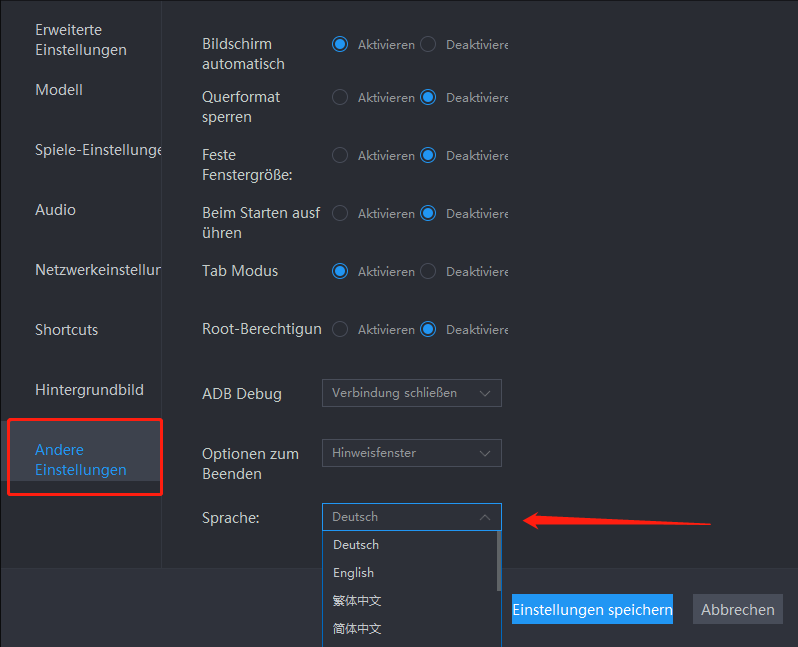This screenshot has height=647, width=798.
Task: Disable Tab Modus
Action: pyautogui.click(x=428, y=271)
